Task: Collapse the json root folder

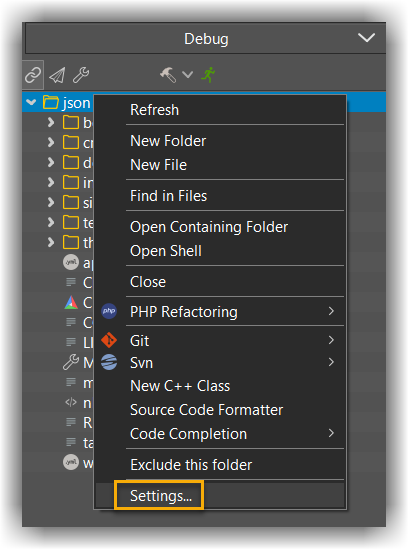Action: [x=32, y=102]
